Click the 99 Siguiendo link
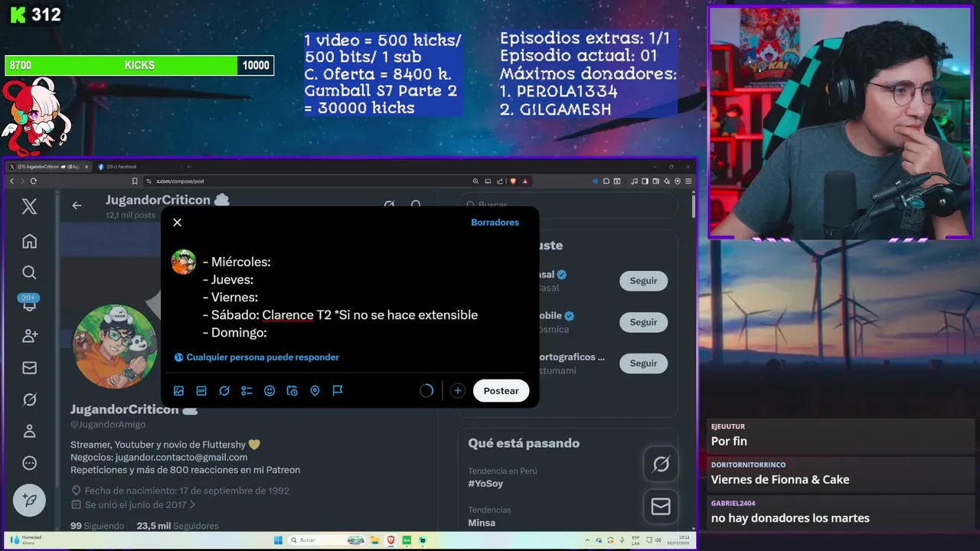The height and width of the screenshot is (551, 980). click(x=97, y=526)
